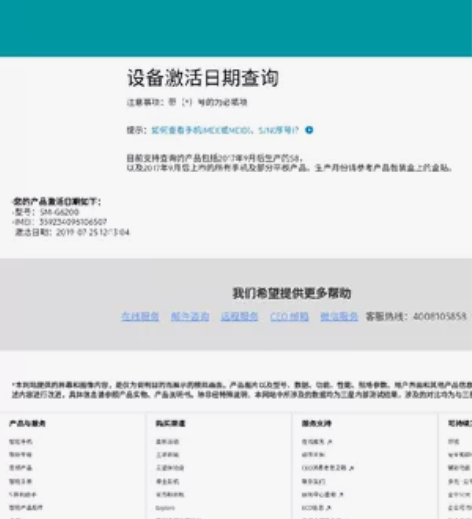Click the blue arrow icon beside the IMEI hint
The image size is (472, 519).
pyautogui.click(x=309, y=130)
